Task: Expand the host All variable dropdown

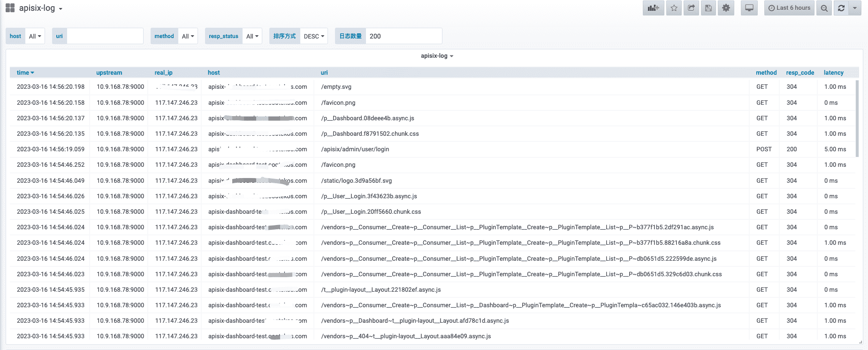Action: (x=35, y=36)
